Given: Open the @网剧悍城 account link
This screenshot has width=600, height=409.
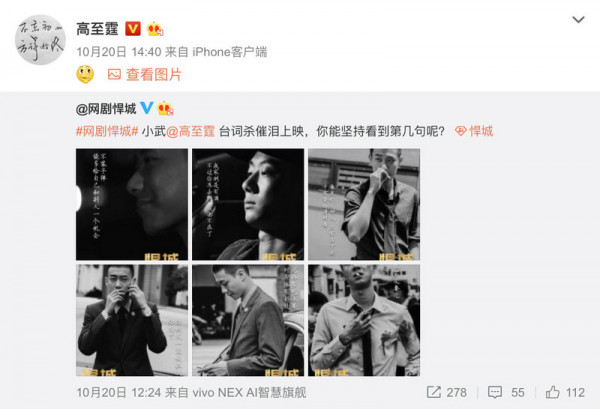Looking at the screenshot, I should (x=106, y=109).
